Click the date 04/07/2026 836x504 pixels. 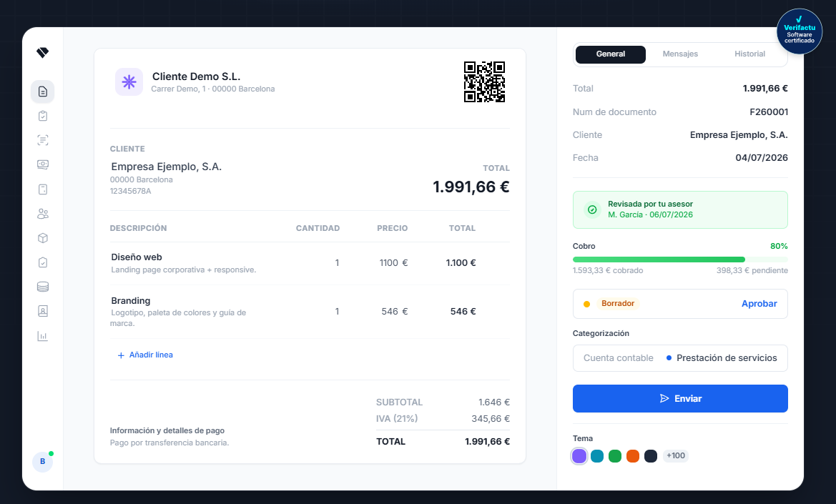click(762, 158)
